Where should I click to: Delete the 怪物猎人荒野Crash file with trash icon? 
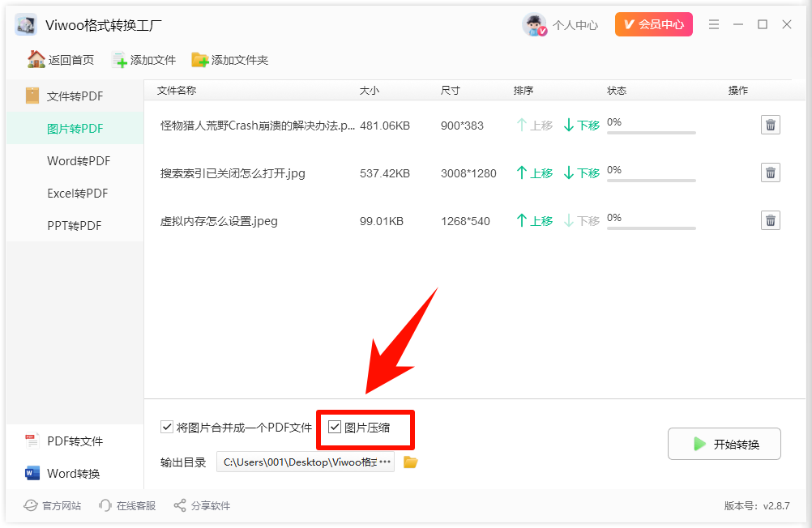(771, 125)
